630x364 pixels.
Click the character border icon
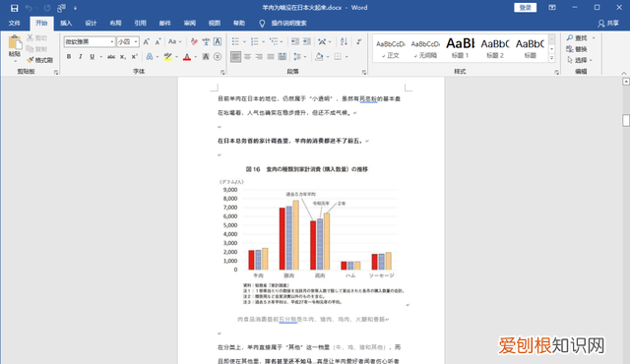click(218, 41)
